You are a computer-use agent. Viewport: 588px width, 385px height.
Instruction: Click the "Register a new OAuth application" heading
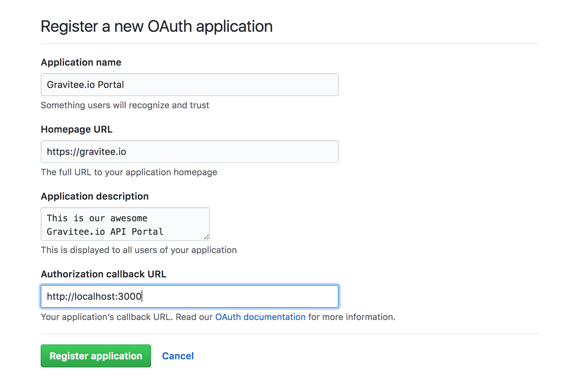(x=156, y=26)
